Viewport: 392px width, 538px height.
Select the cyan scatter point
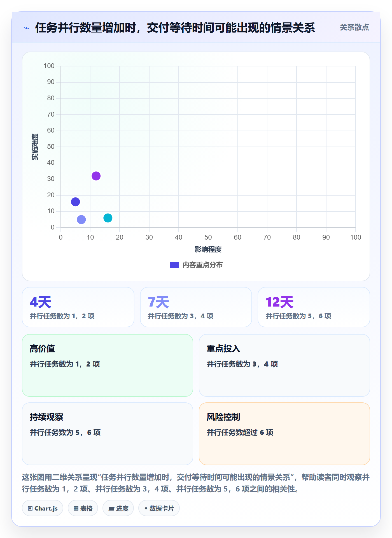tap(108, 218)
